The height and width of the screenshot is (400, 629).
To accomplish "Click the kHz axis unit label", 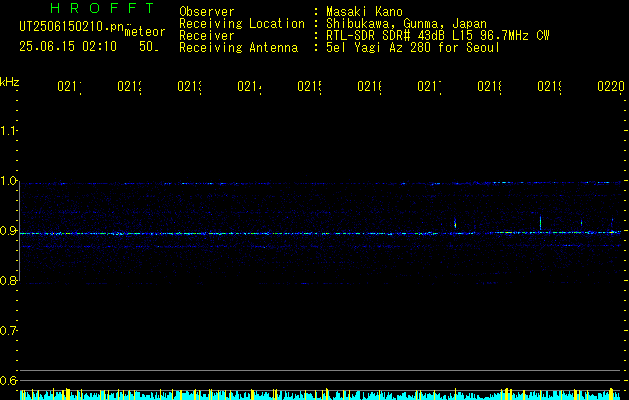I will 10,82.
